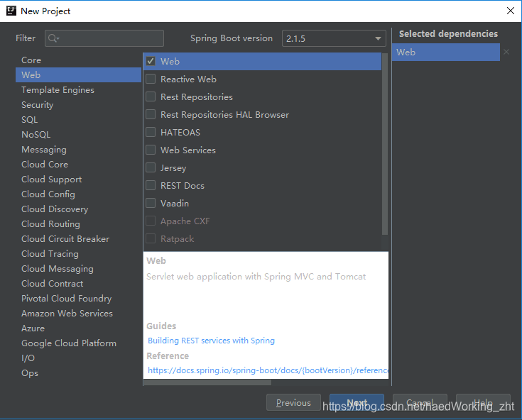Choose the Pivotal Cloud Foundry category
Image resolution: width=522 pixels, height=420 pixels.
(79, 299)
